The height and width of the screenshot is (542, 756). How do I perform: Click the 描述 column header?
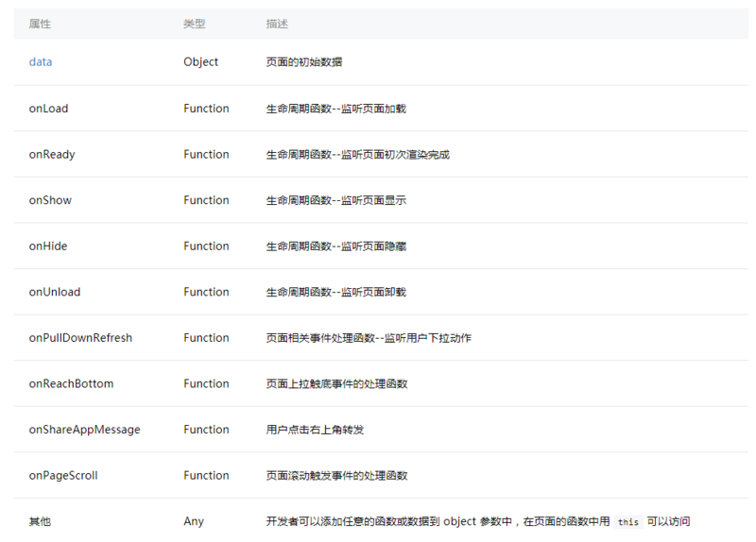coord(277,24)
